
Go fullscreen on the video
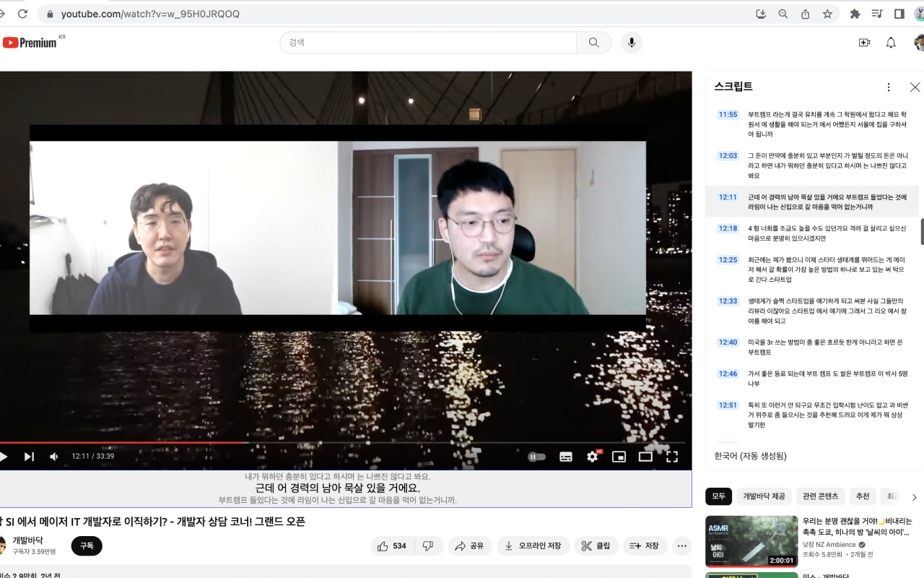(x=672, y=457)
